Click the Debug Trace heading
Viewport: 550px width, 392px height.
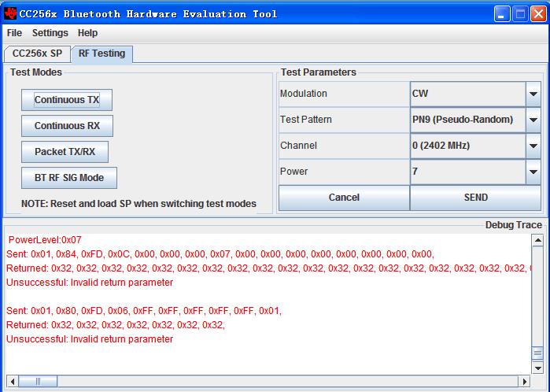(514, 225)
